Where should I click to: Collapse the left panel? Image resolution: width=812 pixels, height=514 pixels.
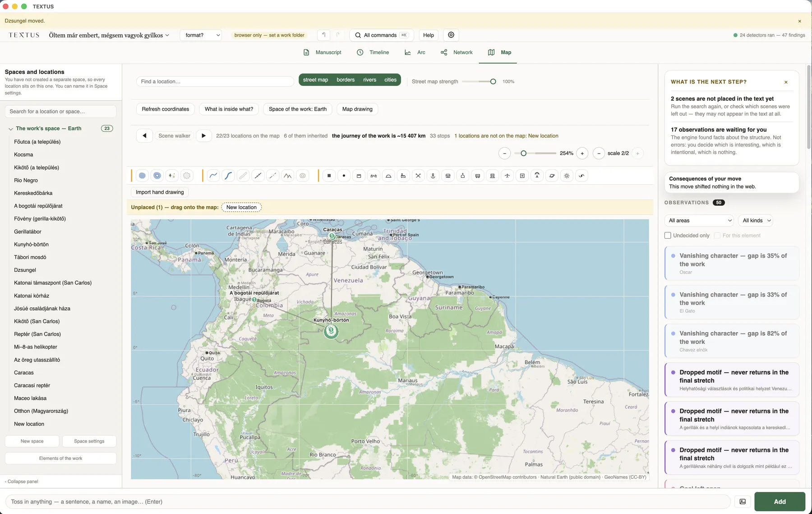(22, 482)
